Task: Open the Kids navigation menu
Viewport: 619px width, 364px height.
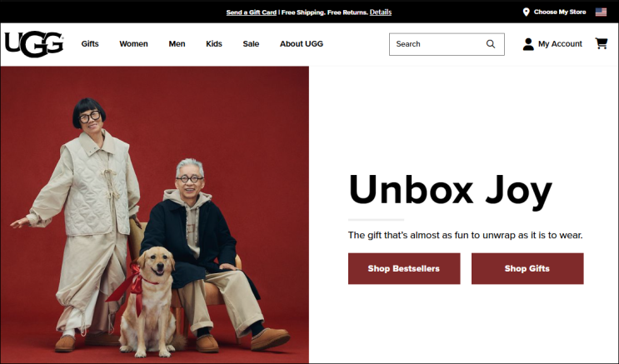Action: click(x=214, y=44)
